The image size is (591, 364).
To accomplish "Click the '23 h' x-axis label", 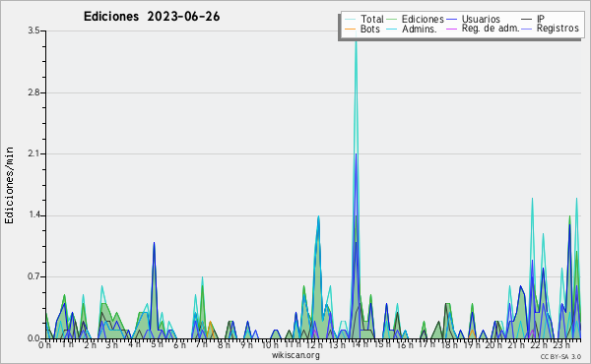I will (x=561, y=345).
